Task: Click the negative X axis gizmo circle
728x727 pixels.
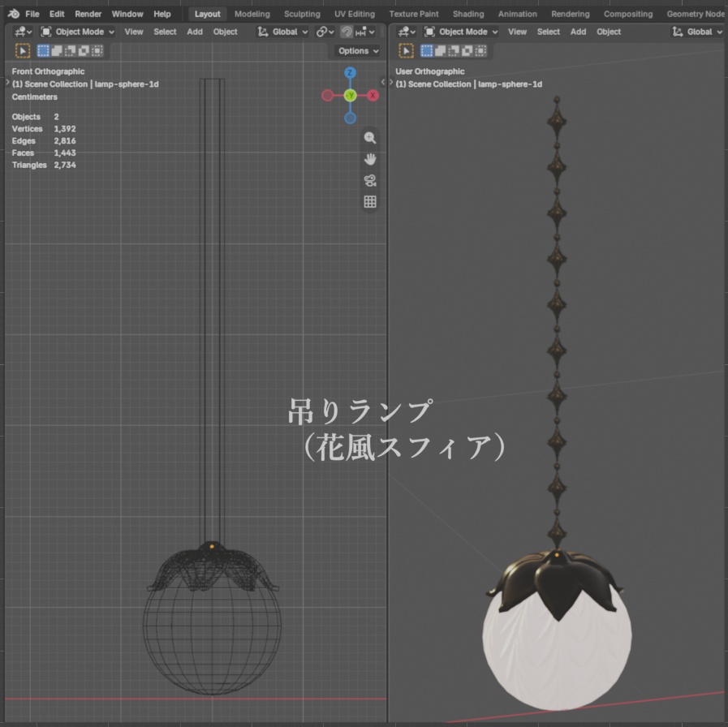Action: [327, 96]
